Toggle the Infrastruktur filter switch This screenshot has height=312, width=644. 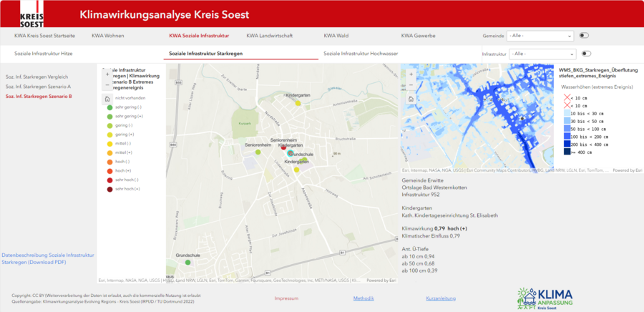pos(587,54)
